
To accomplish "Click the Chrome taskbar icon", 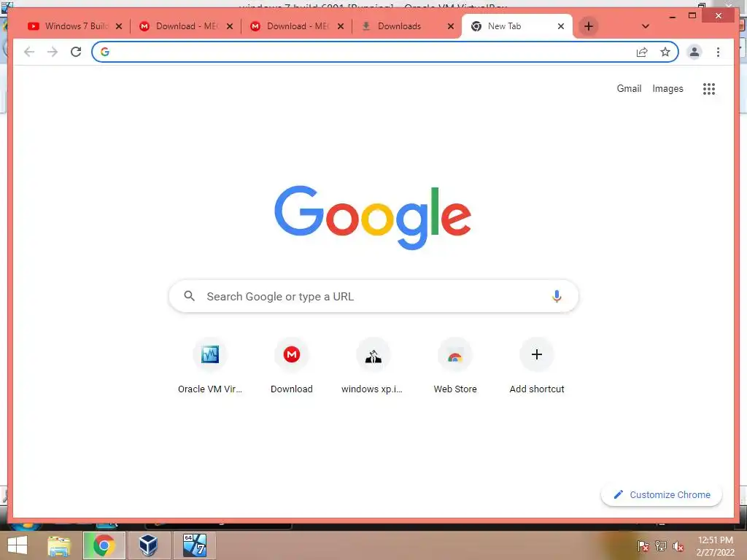I will (104, 545).
